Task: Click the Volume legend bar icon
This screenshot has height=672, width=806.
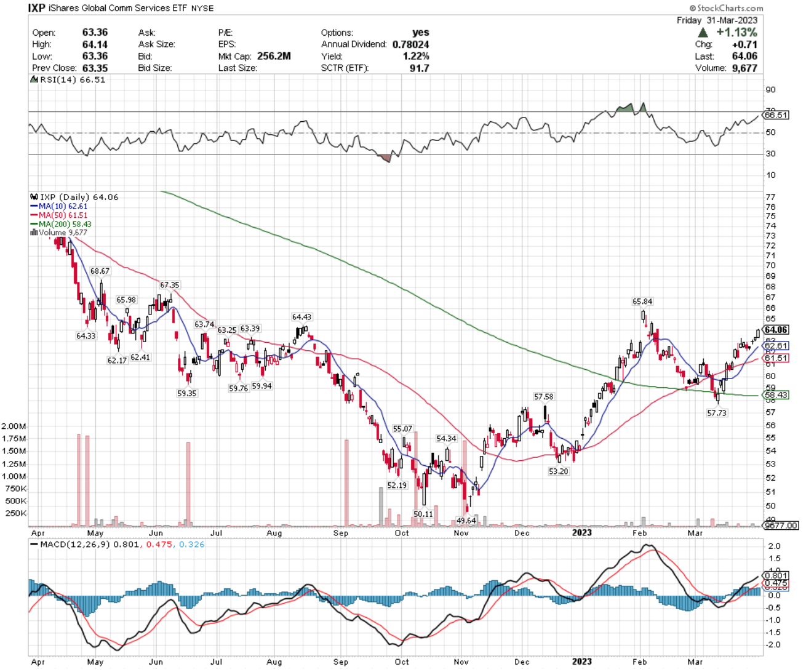Action: coord(34,233)
